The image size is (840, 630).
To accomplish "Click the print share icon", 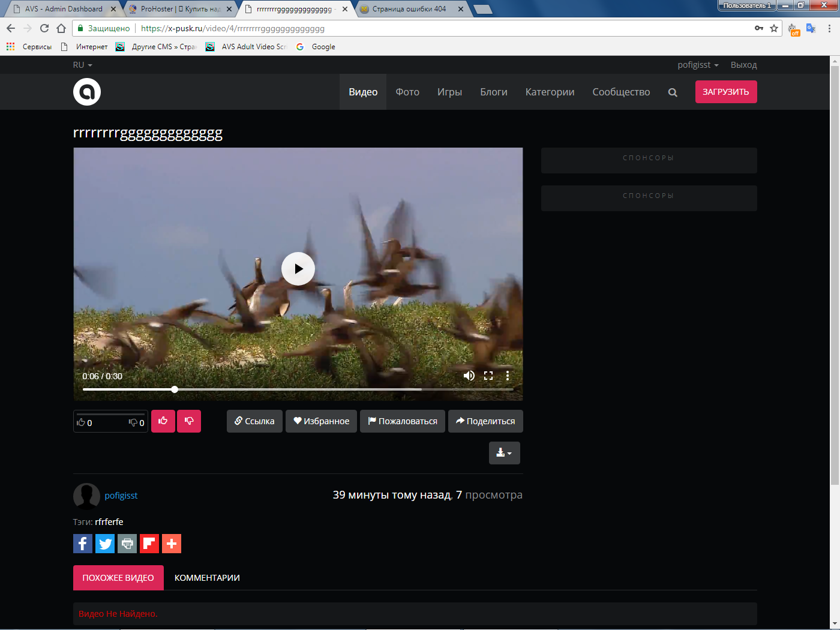I will click(127, 544).
